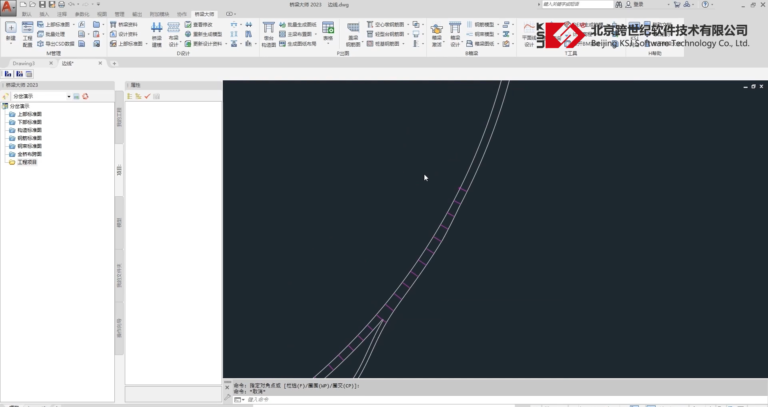The height and width of the screenshot is (407, 768).
Task: Click 空心墩钢筋图 hollow pier rebar
Action: coord(385,24)
